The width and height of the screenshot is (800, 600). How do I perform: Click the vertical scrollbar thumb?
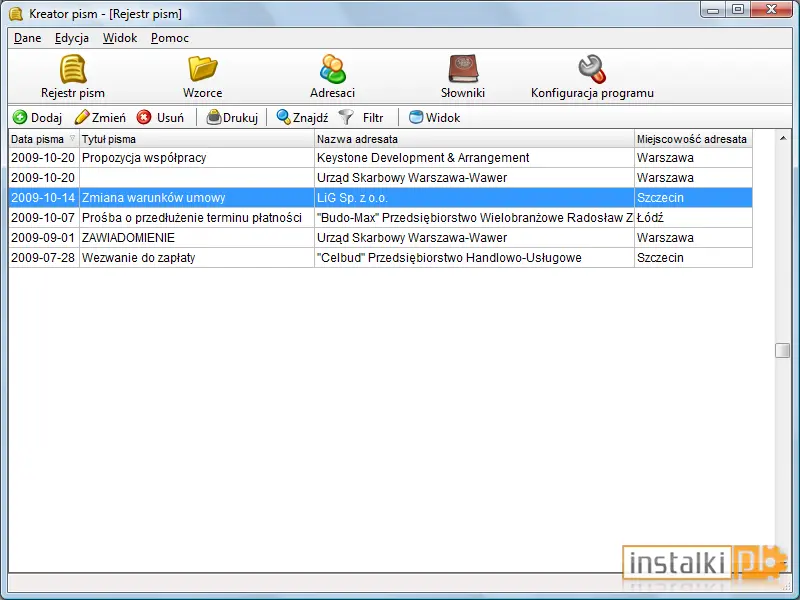coord(782,351)
